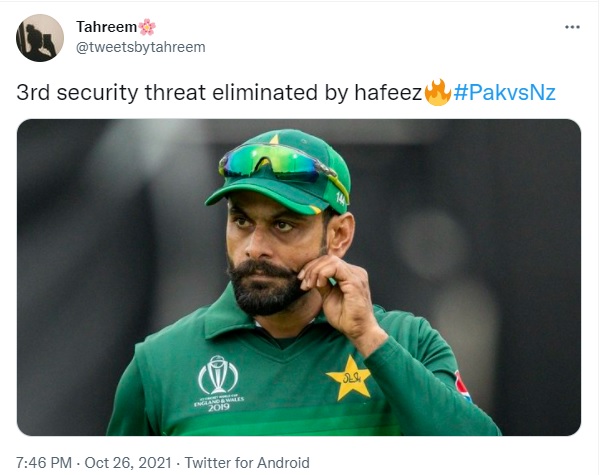Open Tahreem display name profile link

pyautogui.click(x=106, y=27)
